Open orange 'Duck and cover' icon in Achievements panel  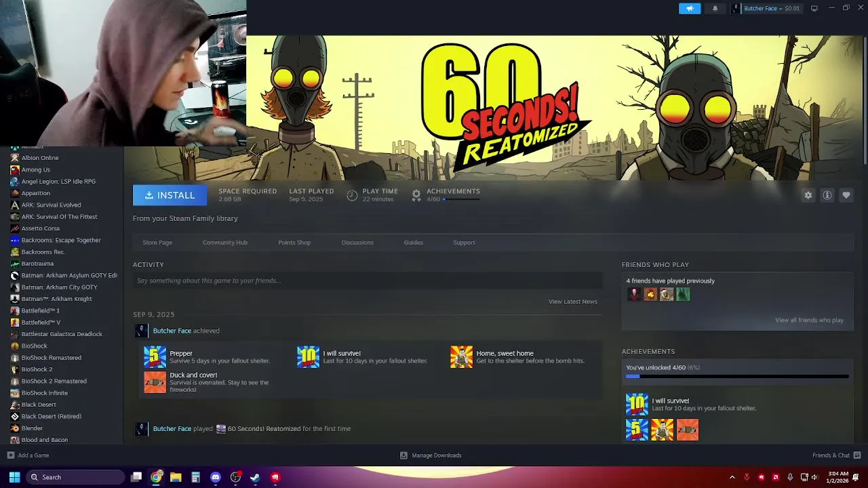(x=687, y=430)
